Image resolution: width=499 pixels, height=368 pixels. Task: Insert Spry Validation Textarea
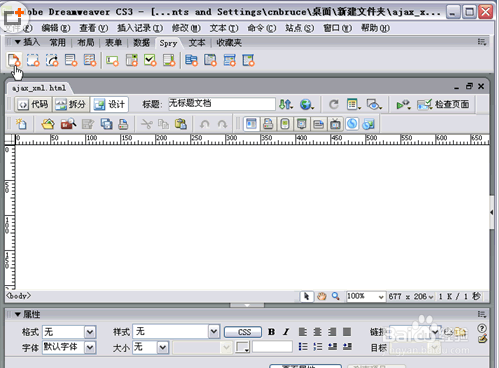169,61
